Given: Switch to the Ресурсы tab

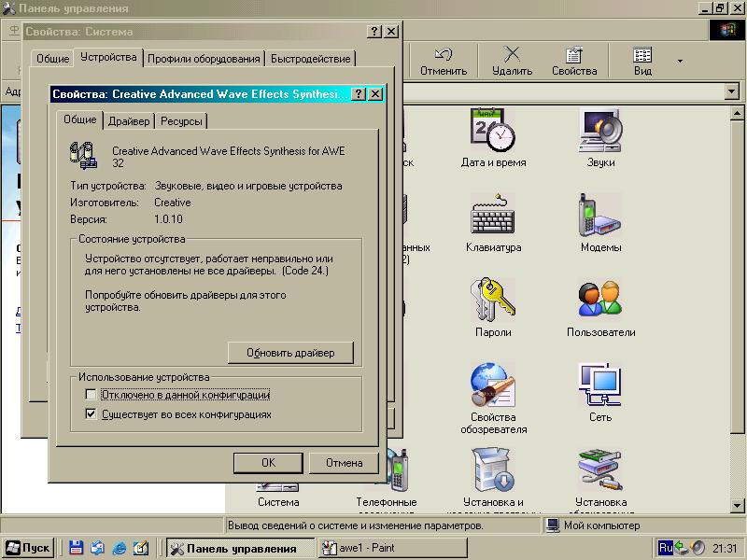Looking at the screenshot, I should [181, 121].
